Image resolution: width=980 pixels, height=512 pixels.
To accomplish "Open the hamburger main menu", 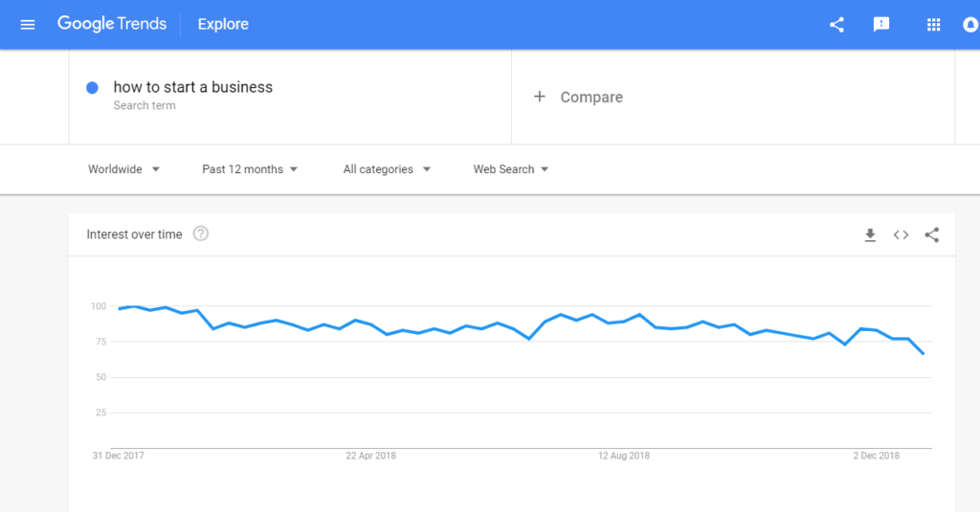I will tap(28, 25).
